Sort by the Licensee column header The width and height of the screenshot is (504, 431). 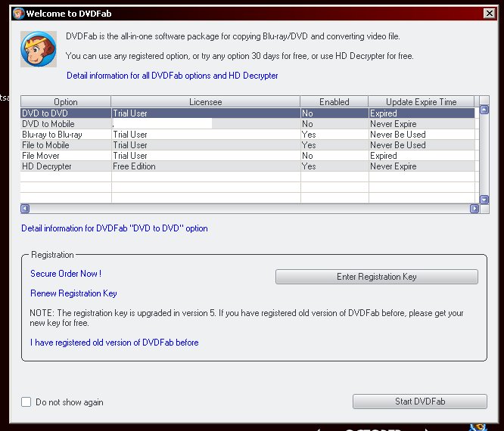205,102
